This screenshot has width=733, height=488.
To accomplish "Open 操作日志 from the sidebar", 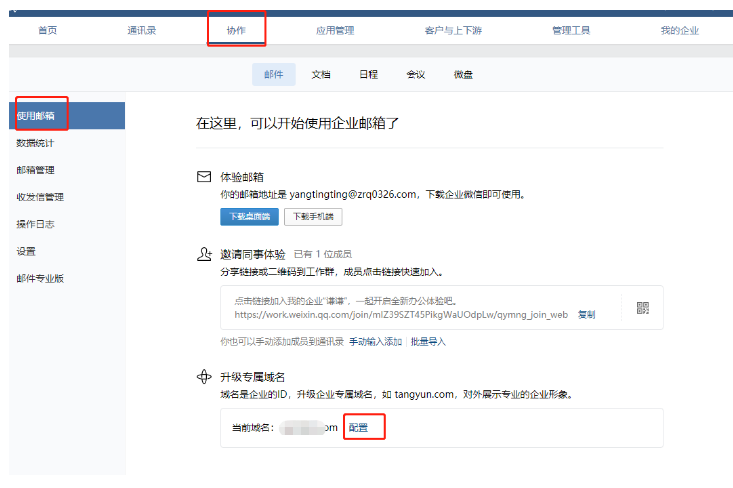I will pyautogui.click(x=35, y=224).
